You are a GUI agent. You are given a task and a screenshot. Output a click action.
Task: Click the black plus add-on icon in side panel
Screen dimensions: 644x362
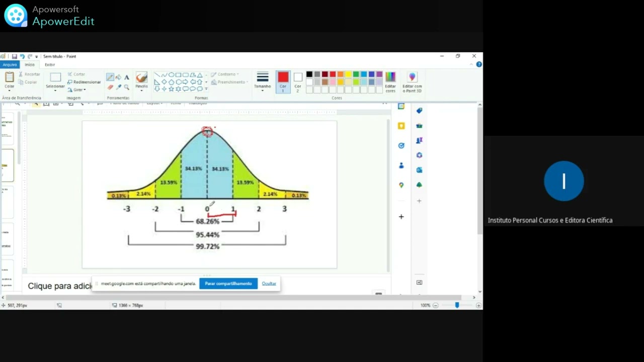[401, 217]
